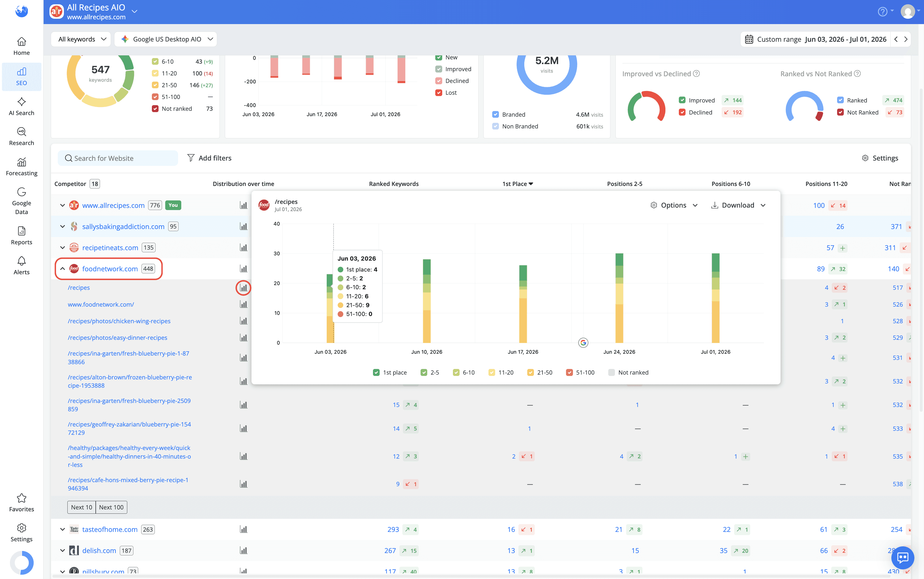The width and height of the screenshot is (924, 579).
Task: Open the Research sidebar section
Action: [21, 137]
